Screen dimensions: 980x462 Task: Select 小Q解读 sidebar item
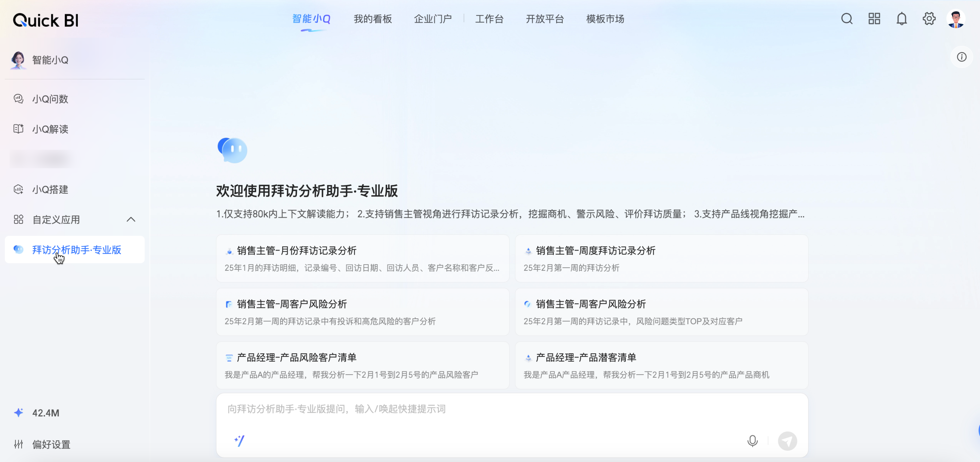click(50, 129)
